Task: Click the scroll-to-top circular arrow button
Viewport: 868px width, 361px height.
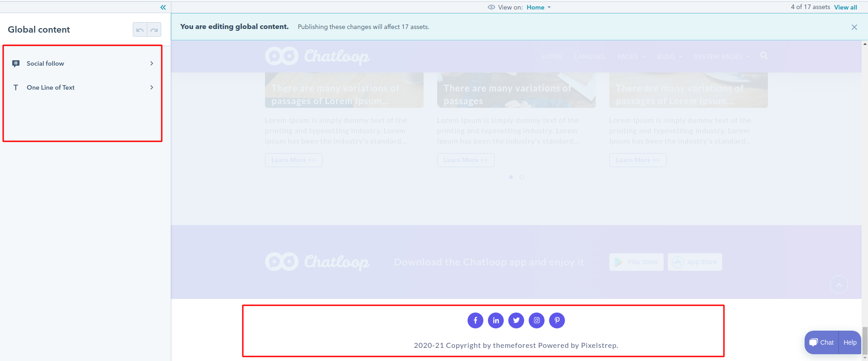Action: click(839, 284)
